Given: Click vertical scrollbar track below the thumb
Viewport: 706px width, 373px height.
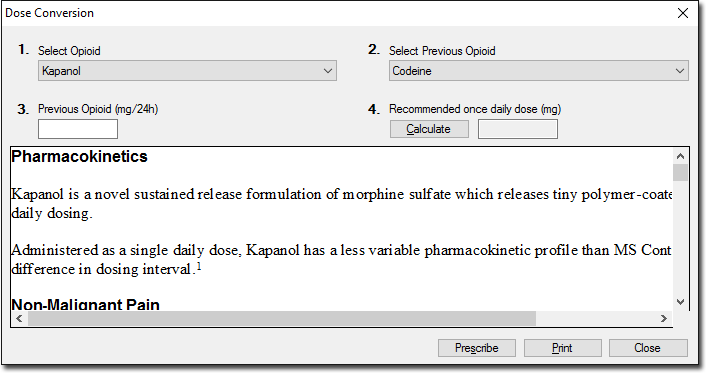Looking at the screenshot, I should coord(680,237).
